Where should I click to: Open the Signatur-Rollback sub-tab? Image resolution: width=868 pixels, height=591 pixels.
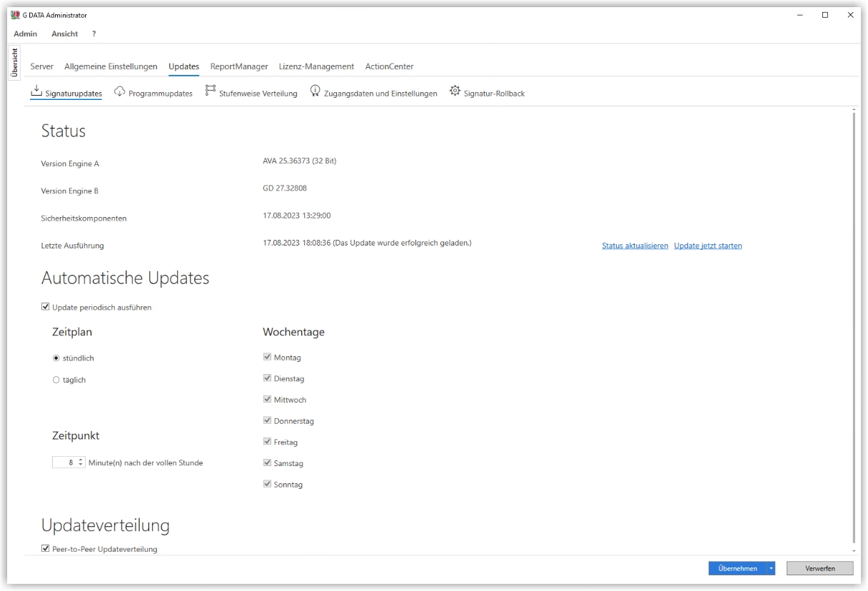pos(487,93)
